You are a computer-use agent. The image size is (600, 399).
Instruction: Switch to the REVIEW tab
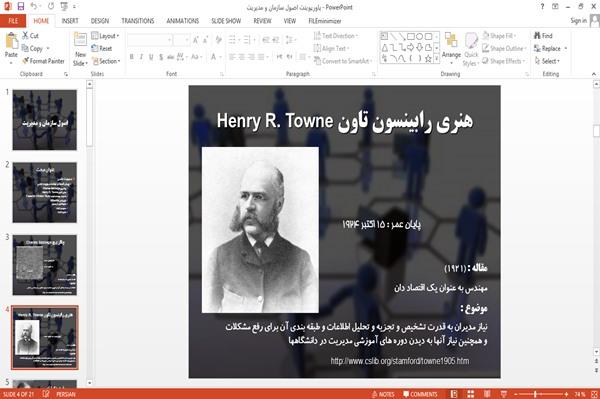[262, 21]
